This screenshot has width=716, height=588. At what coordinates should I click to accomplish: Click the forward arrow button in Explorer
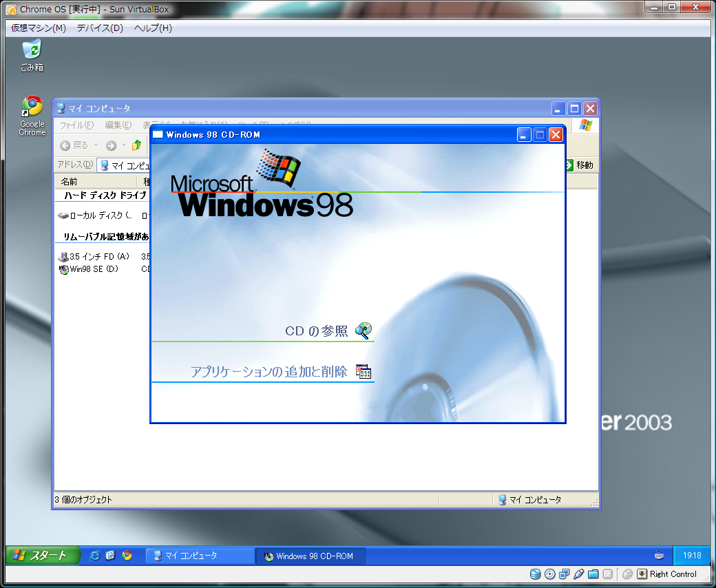pos(111,145)
